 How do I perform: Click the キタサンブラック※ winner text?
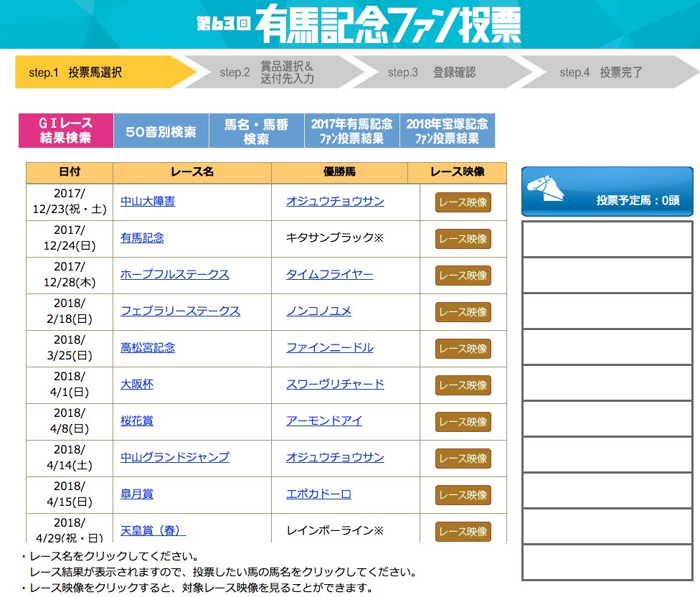point(335,238)
